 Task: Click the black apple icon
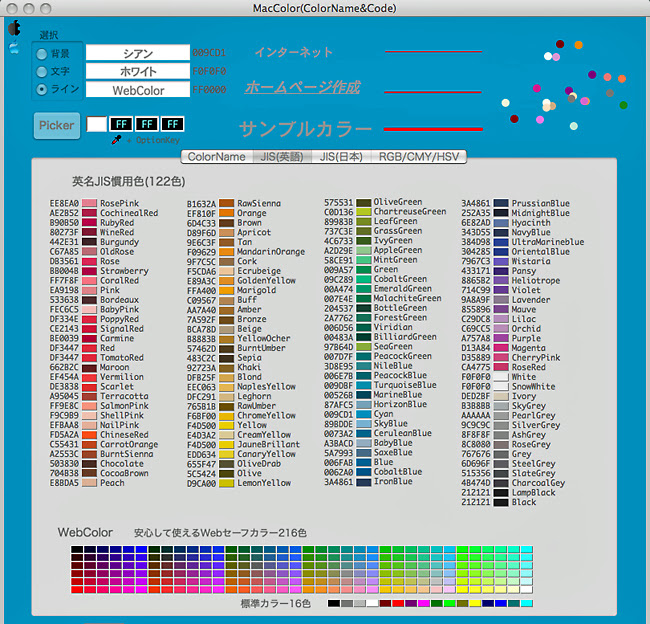click(x=14, y=28)
